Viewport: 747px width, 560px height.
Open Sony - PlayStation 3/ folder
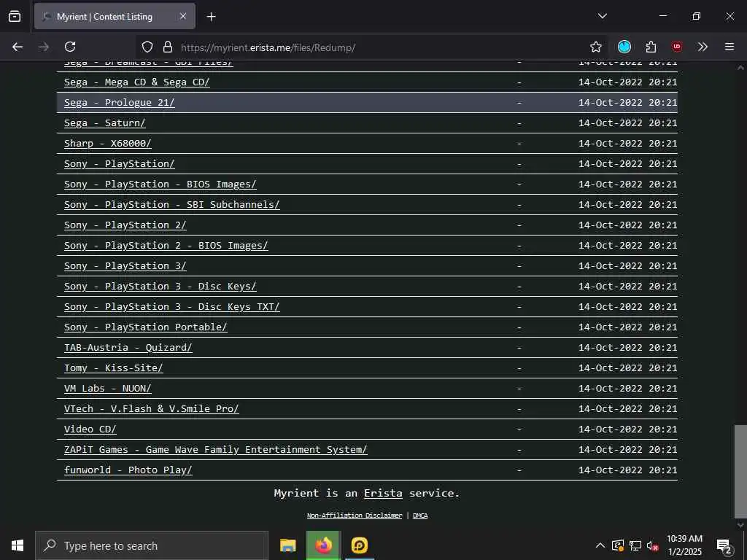(125, 267)
